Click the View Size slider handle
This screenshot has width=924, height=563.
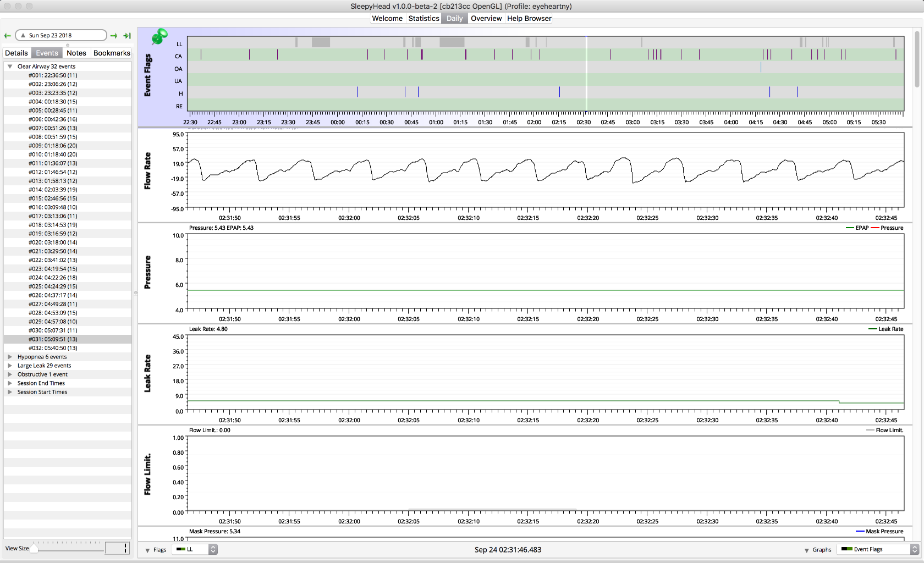(x=35, y=548)
